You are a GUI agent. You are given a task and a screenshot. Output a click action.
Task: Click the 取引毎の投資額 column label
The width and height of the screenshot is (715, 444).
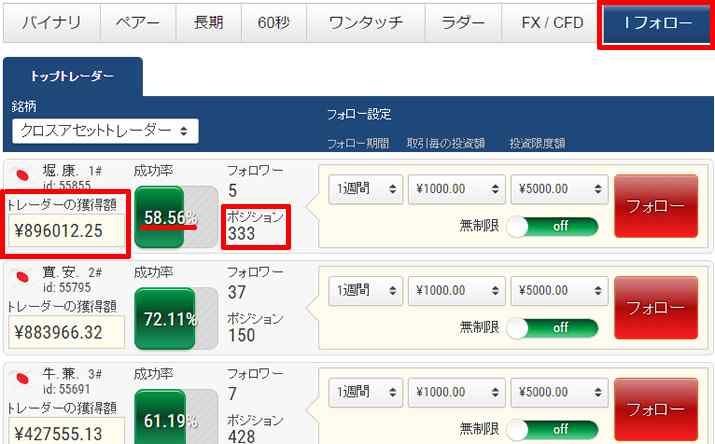[446, 144]
